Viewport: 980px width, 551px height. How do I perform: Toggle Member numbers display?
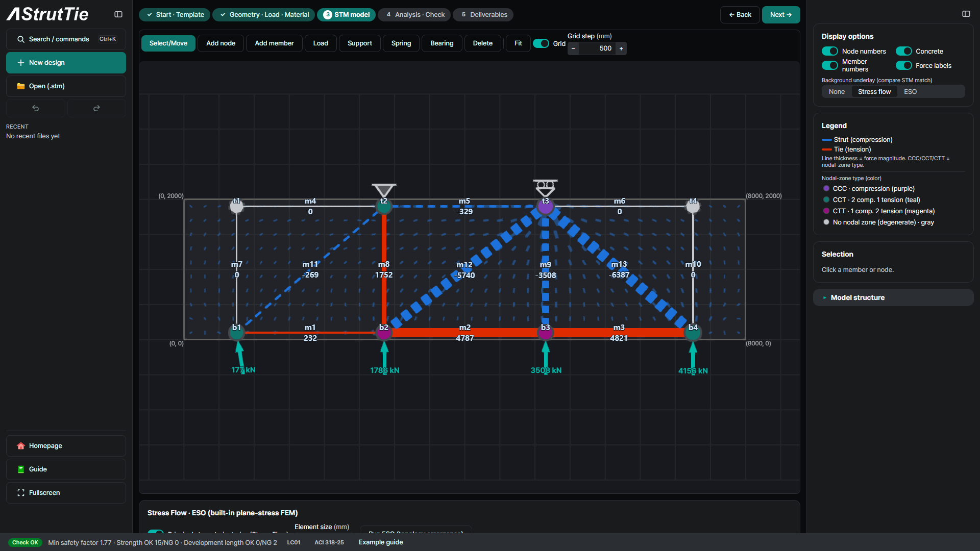[830, 65]
